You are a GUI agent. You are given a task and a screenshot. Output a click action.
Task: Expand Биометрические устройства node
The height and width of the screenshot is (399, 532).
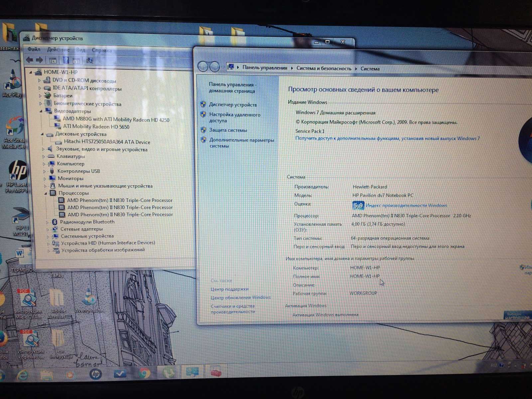tap(41, 103)
